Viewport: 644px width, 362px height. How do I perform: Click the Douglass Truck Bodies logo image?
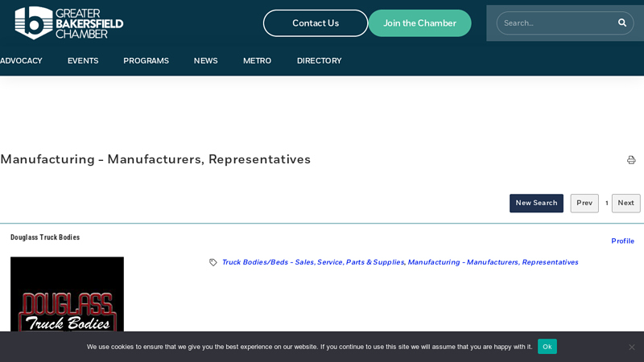tap(67, 294)
